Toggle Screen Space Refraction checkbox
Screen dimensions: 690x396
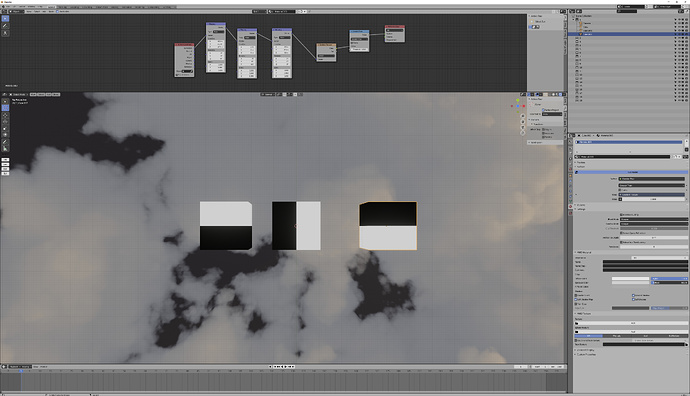(x=621, y=233)
